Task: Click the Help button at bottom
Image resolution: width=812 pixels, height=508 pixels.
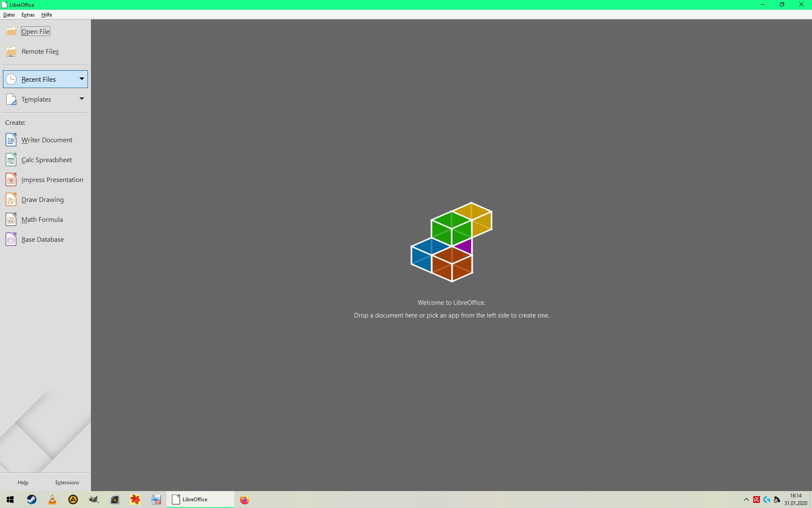Action: pos(23,482)
